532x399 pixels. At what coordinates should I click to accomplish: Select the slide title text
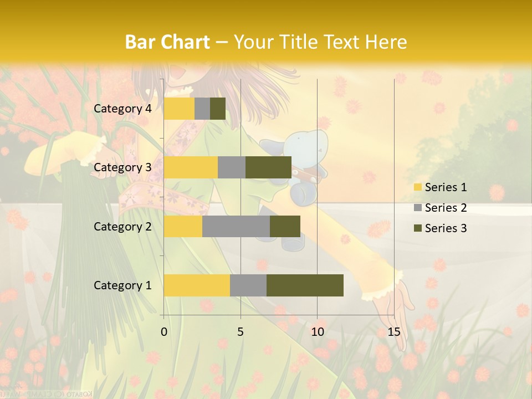click(x=266, y=42)
